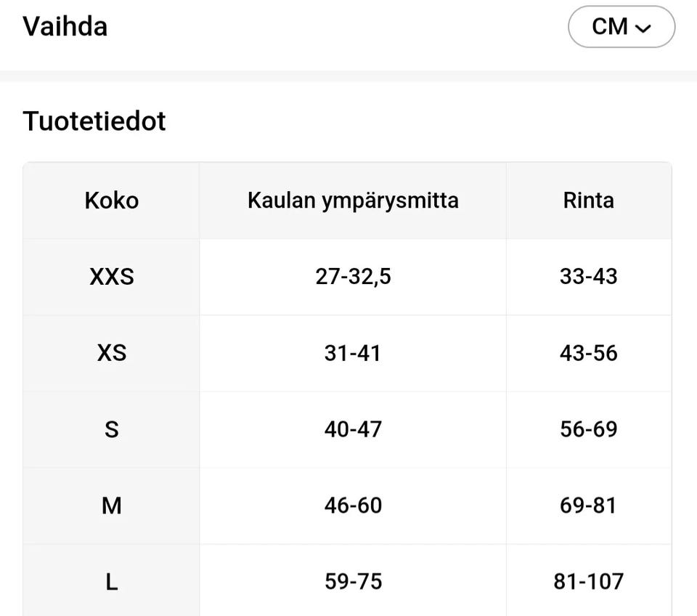697x616 pixels.
Task: Click the L size cell
Action: [x=111, y=581]
